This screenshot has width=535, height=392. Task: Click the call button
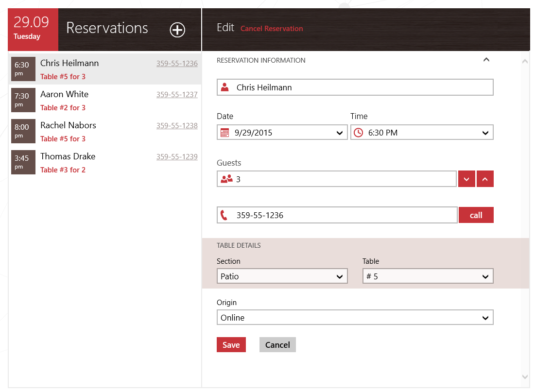pyautogui.click(x=476, y=215)
